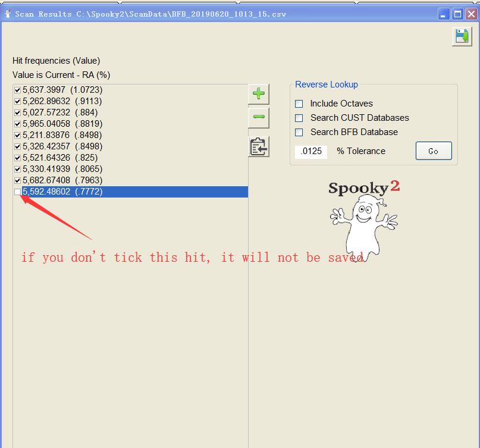Enable the Include Octaves checkbox
Image resolution: width=480 pixels, height=448 pixels.
(299, 104)
